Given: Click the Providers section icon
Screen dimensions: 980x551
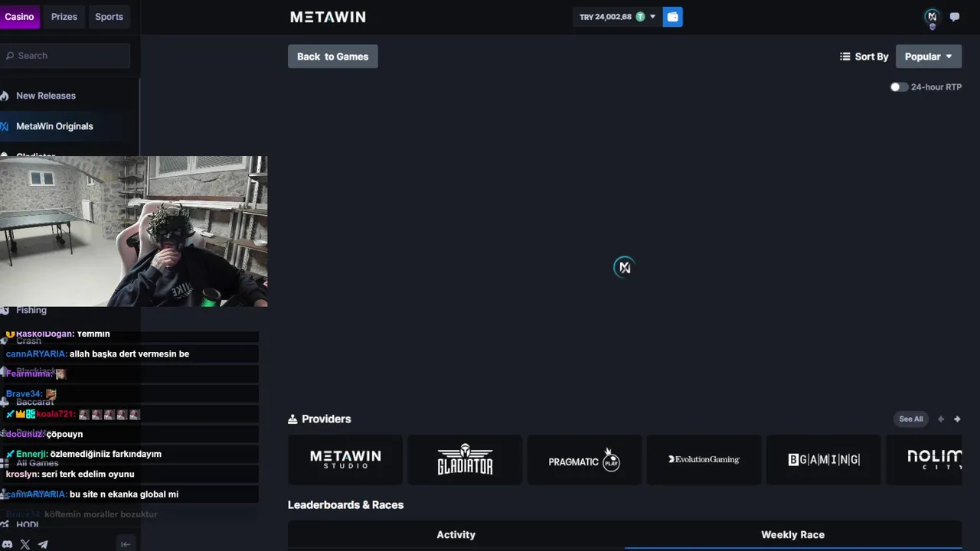Looking at the screenshot, I should [292, 419].
